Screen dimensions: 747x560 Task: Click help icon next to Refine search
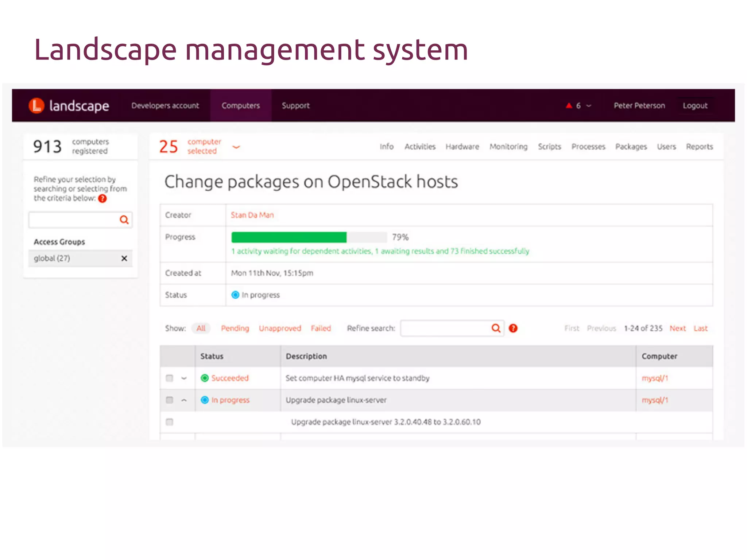point(513,328)
